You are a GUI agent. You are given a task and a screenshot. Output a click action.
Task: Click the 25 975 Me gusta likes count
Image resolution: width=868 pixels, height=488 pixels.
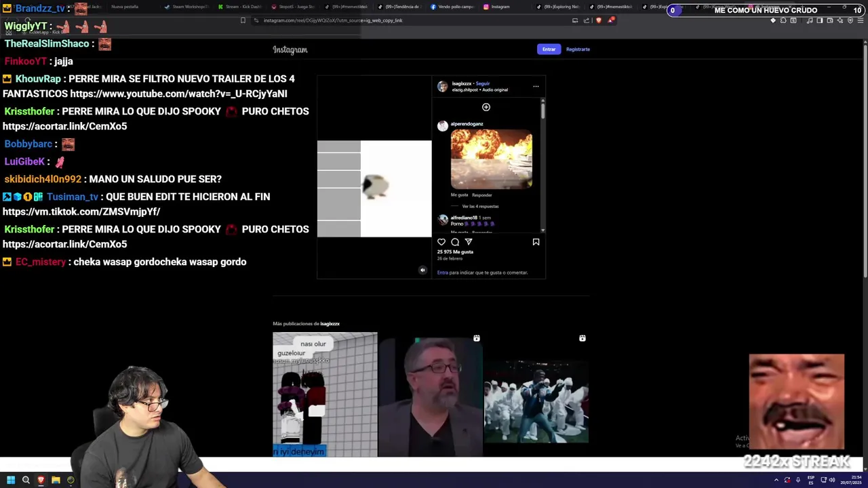[x=455, y=252]
